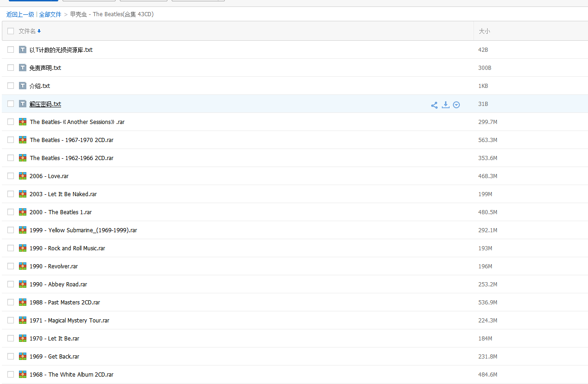Click text file icon of 介绍.txt
This screenshot has width=588, height=384.
23,86
